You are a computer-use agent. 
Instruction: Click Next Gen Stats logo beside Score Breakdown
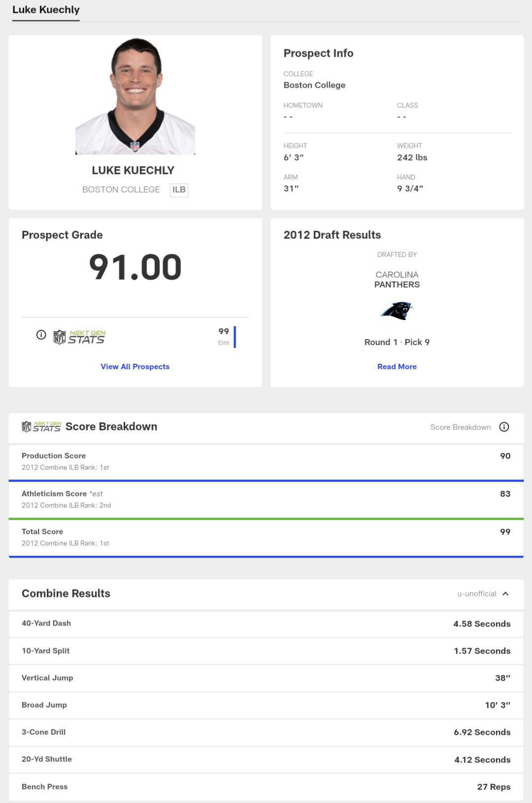click(41, 427)
